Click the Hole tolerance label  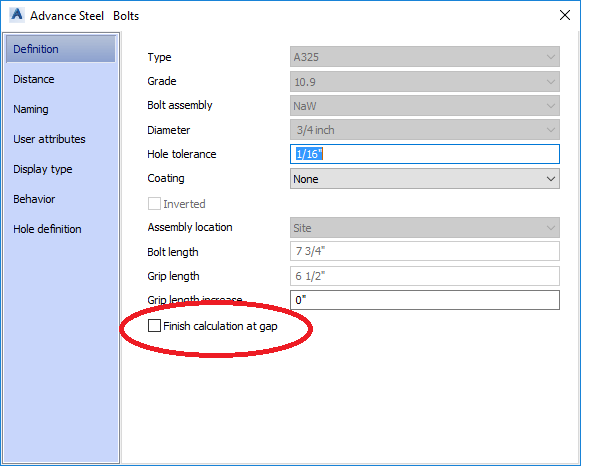coord(182,154)
